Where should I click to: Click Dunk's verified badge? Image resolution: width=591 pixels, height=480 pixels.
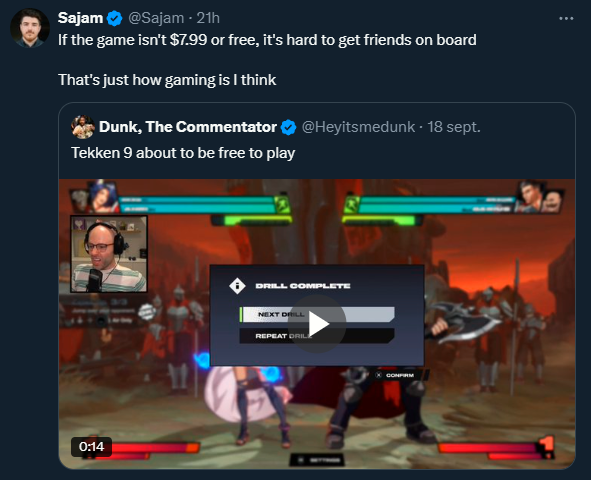(x=289, y=127)
